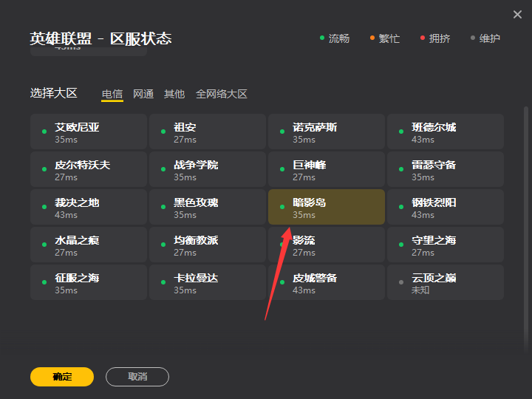Cancel with the 取消 button
This screenshot has height=399, width=532.
[137, 377]
